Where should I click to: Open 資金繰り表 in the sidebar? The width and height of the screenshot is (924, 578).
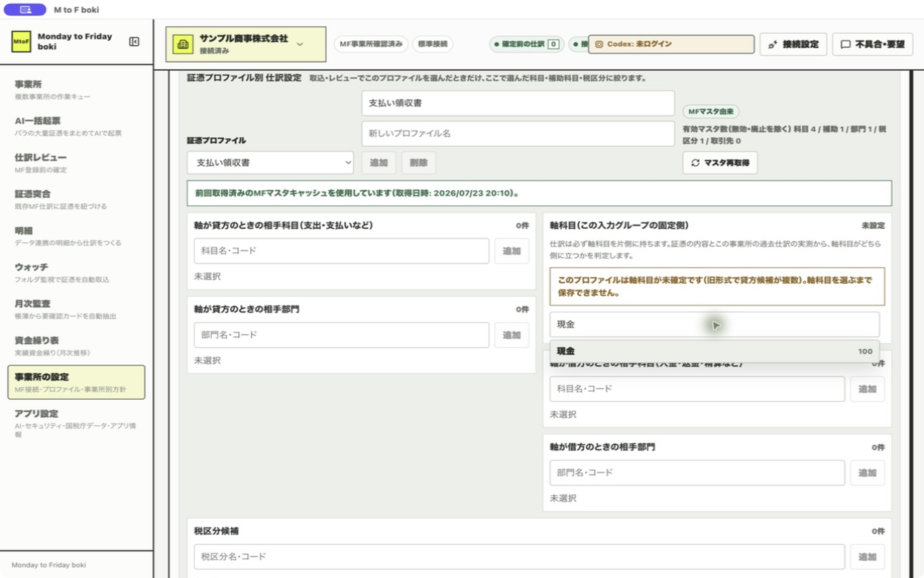tap(76, 346)
